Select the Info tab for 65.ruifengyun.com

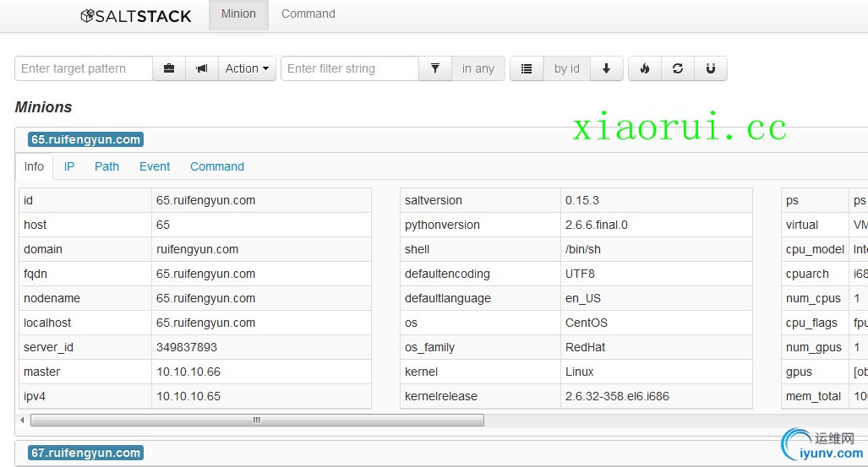point(34,166)
